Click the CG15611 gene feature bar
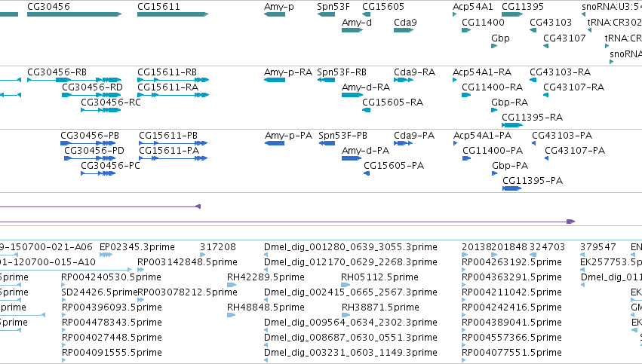Viewport: 642px width, 364px height. [x=173, y=14]
